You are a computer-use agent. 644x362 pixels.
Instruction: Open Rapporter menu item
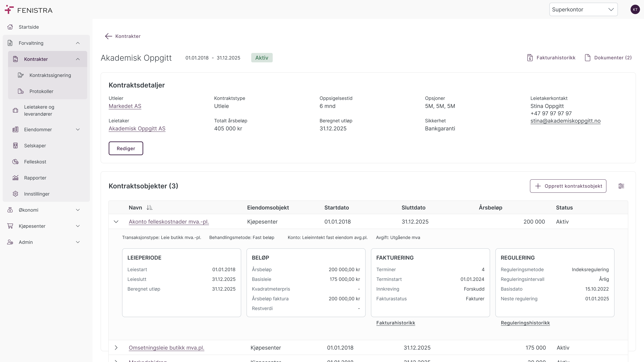(x=35, y=178)
